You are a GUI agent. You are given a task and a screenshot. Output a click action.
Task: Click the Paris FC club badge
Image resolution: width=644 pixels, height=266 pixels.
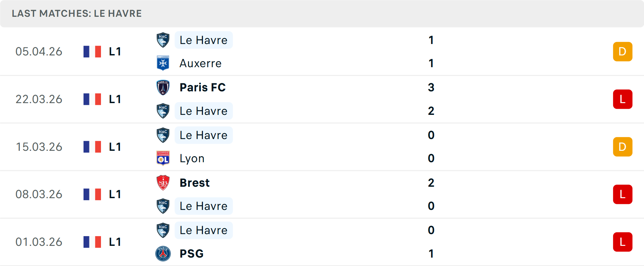[163, 87]
